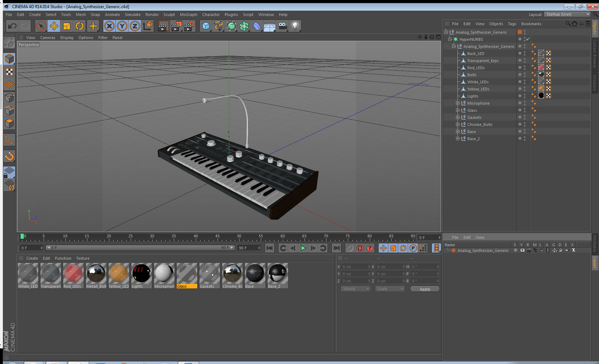Screen dimensions: 599x364
Task: Open the Sculpt menu
Action: (169, 15)
